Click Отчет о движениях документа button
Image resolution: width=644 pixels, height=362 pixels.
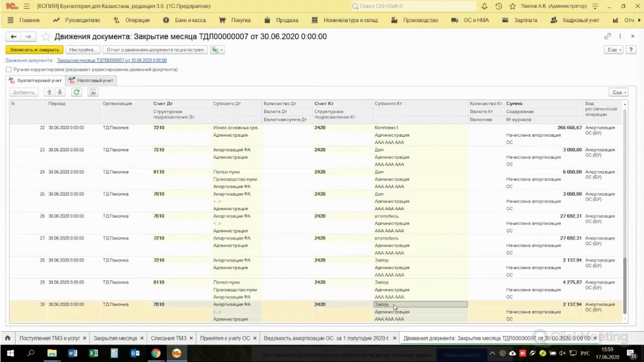tap(155, 50)
